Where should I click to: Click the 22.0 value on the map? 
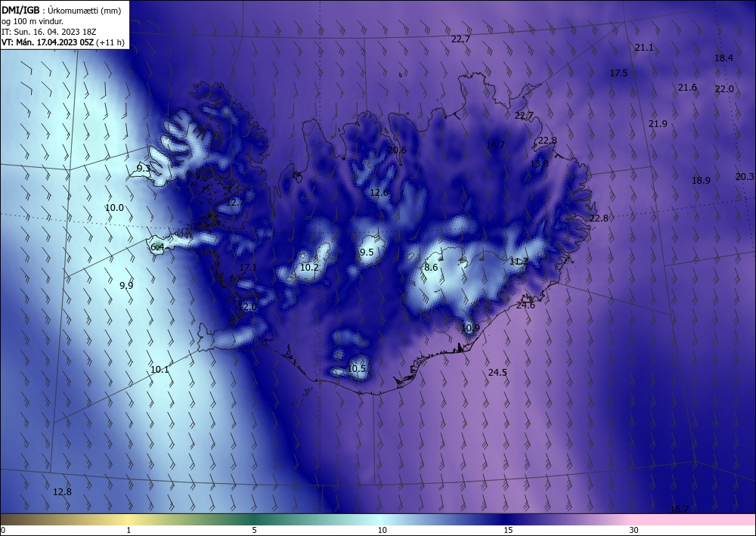tap(724, 89)
